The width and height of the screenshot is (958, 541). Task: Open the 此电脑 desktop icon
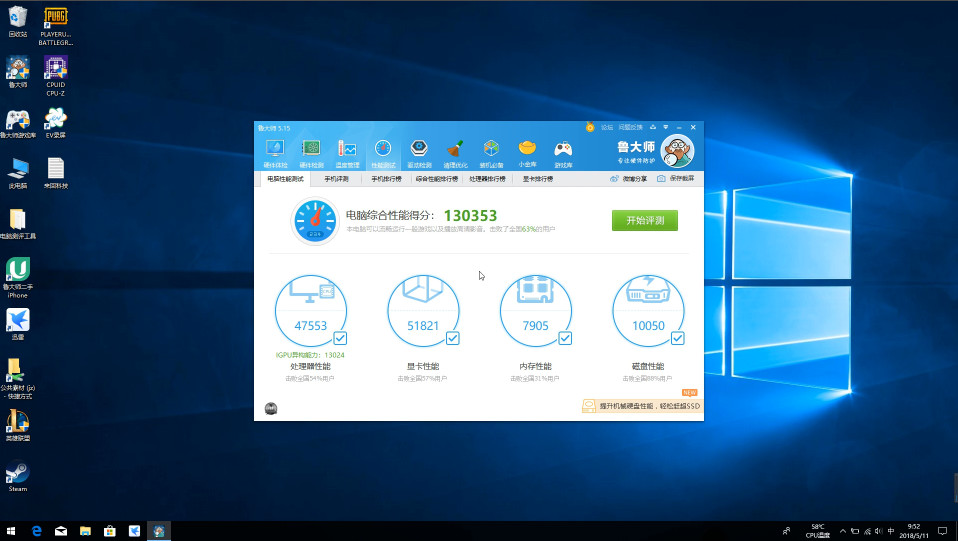[x=18, y=173]
